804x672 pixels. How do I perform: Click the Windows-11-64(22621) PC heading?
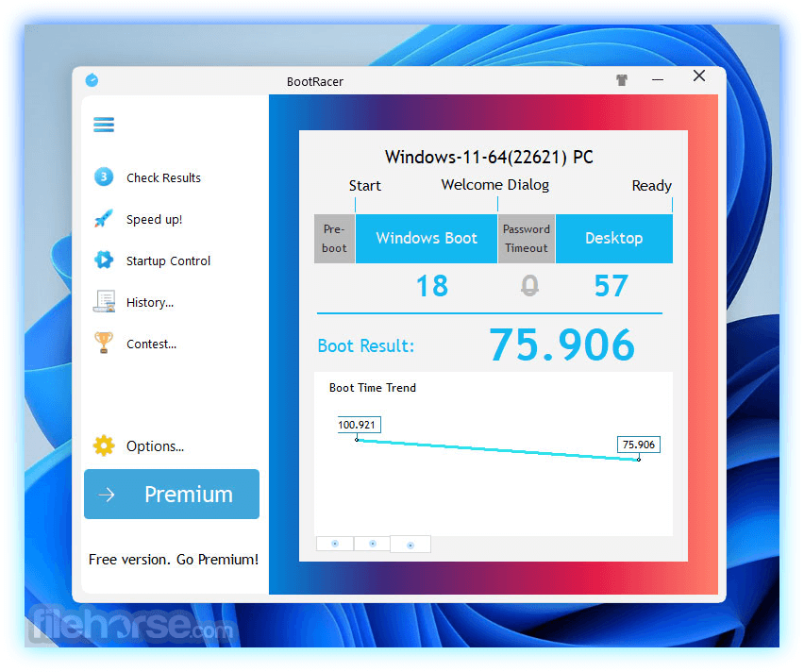(489, 157)
